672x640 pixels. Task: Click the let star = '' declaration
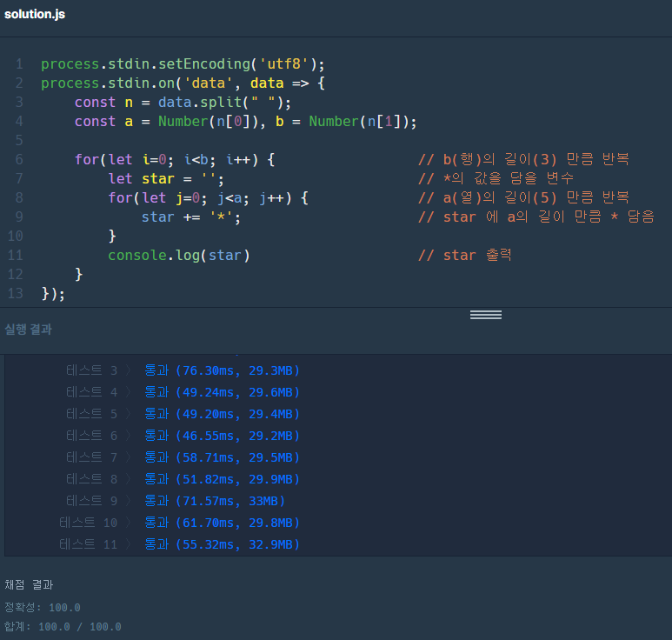tap(166, 179)
